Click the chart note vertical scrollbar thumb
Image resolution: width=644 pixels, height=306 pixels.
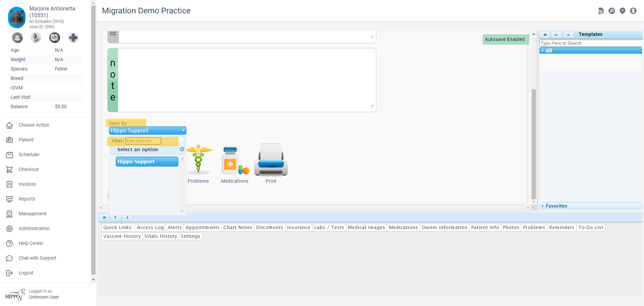click(x=534, y=144)
